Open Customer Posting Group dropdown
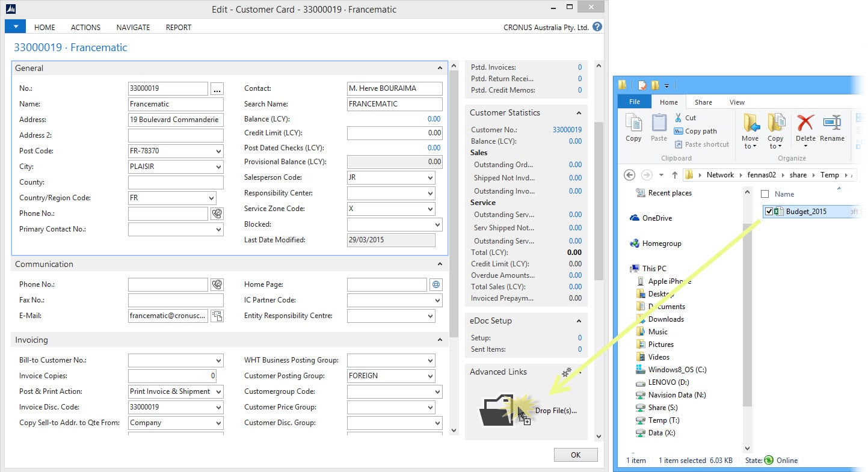 tap(430, 376)
